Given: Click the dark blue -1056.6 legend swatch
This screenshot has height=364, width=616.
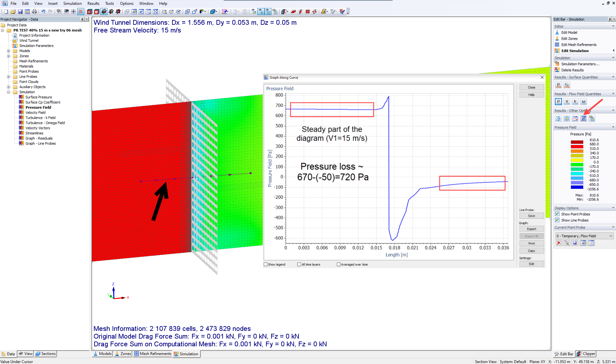Looking at the screenshot, I should [577, 187].
